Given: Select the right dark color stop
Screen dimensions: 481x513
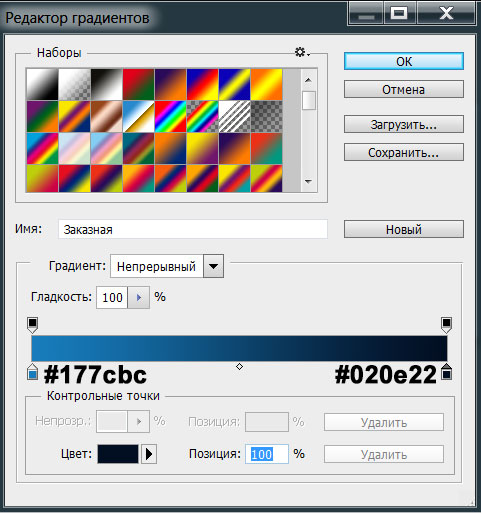Looking at the screenshot, I should pyautogui.click(x=447, y=372).
